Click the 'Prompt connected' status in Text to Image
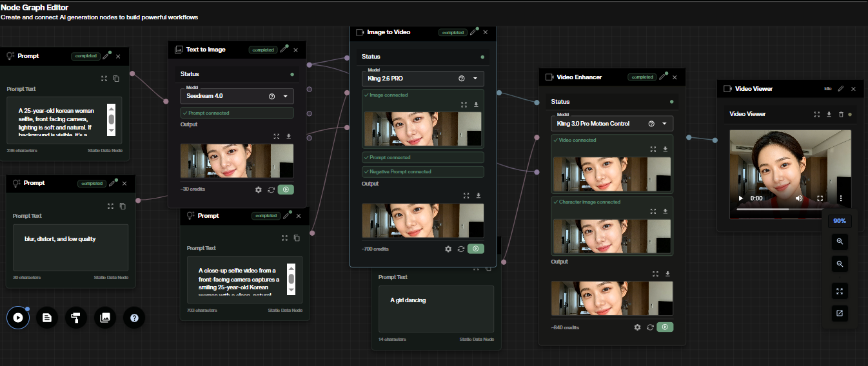 237,113
